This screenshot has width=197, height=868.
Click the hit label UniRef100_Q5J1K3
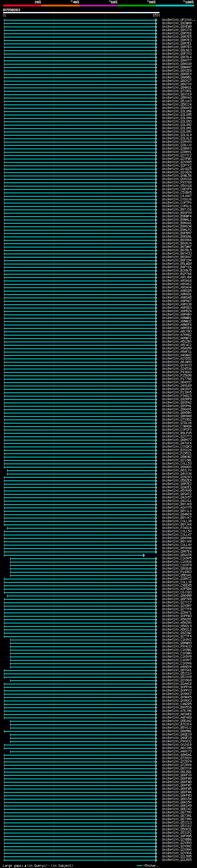(177, 101)
